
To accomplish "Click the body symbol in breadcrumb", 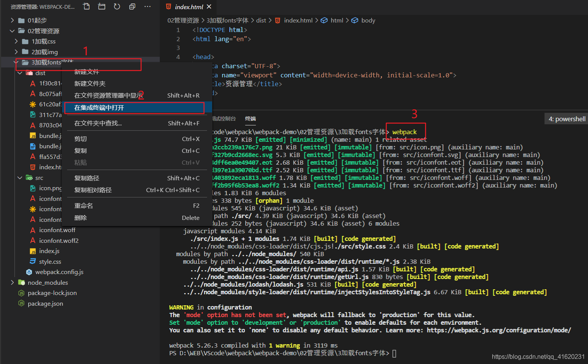I will [x=368, y=20].
